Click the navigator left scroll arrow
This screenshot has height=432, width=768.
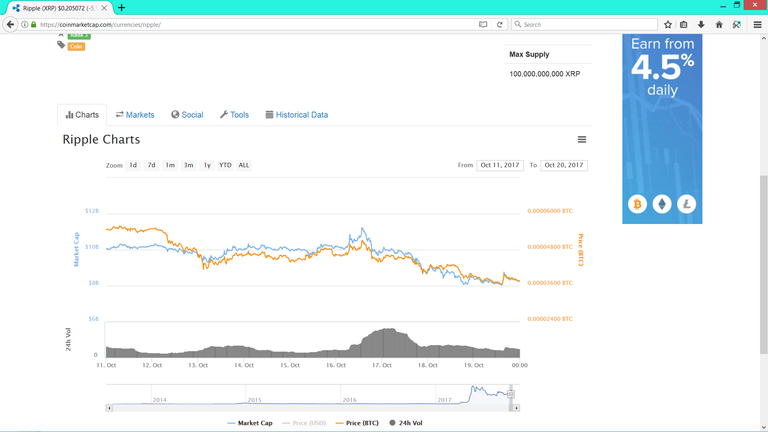[x=109, y=408]
